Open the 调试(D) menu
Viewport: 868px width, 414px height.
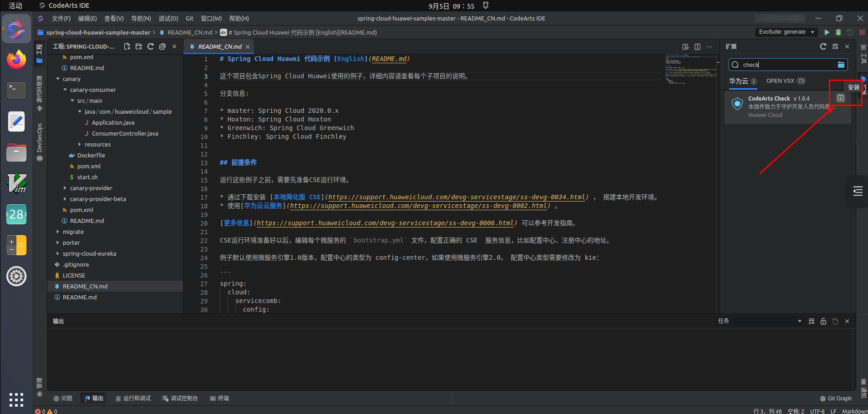tap(168, 18)
